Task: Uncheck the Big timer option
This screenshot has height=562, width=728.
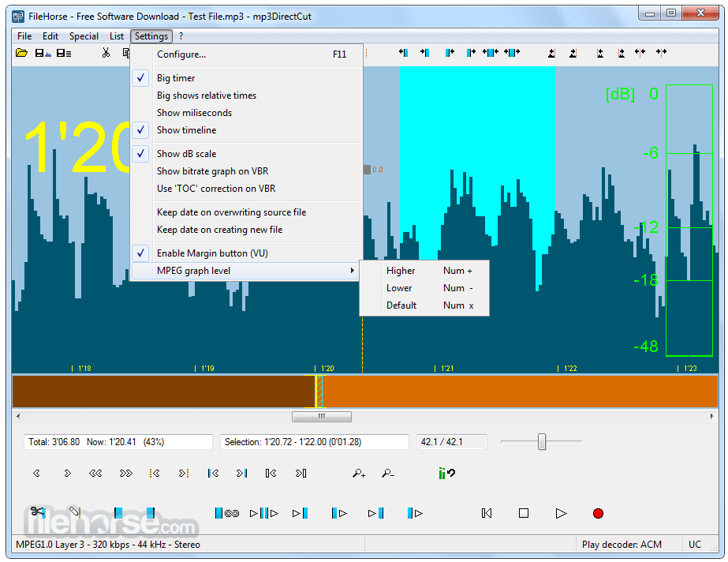Action: 247,78
